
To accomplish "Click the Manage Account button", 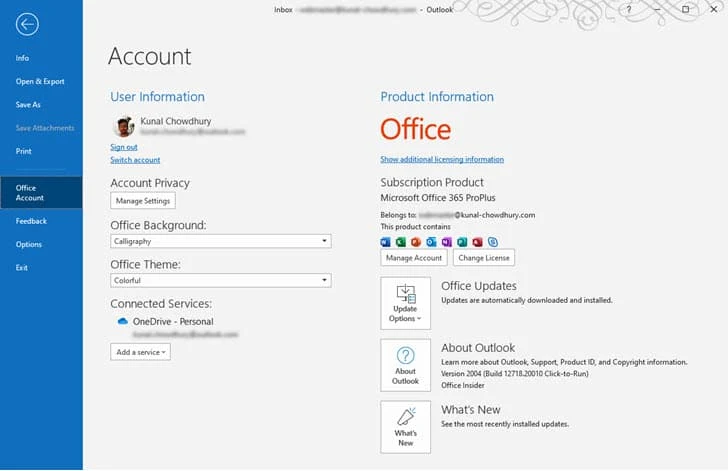I will click(x=414, y=258).
